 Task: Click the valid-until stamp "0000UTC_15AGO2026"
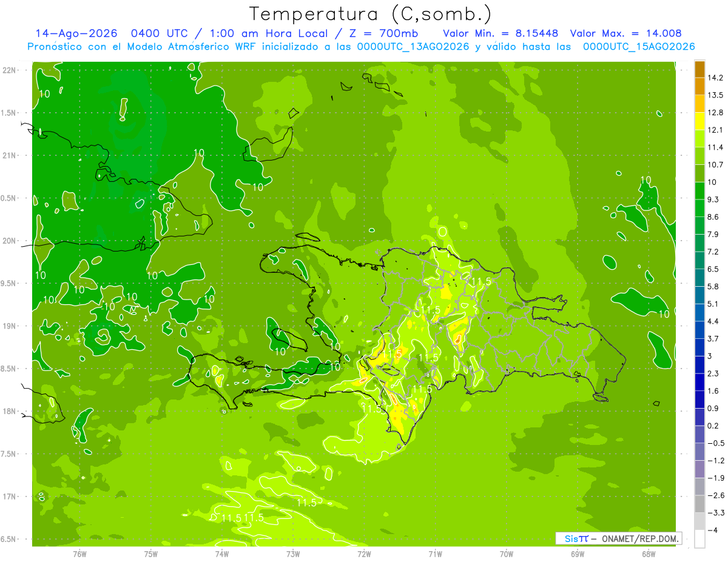click(639, 47)
